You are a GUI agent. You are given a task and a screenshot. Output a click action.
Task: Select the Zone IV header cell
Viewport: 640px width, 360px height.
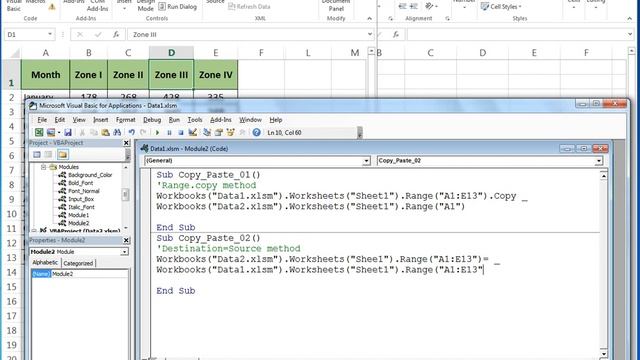[x=216, y=75]
